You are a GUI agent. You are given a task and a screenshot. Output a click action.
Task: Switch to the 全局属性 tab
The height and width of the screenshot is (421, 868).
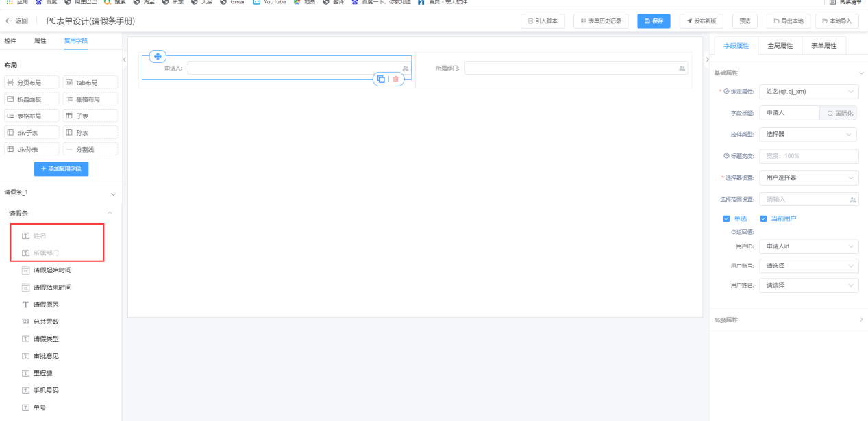click(780, 46)
